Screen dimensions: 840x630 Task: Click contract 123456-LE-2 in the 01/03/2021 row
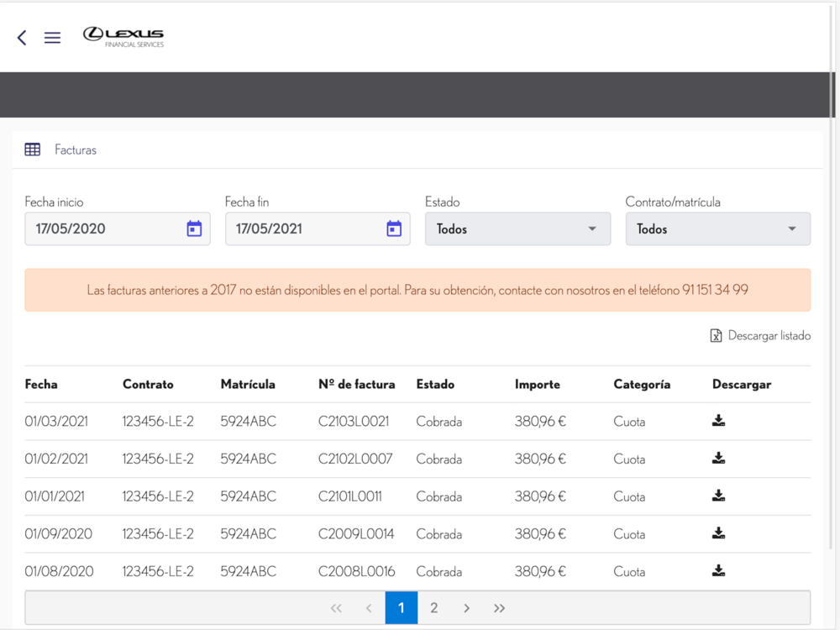(x=158, y=422)
